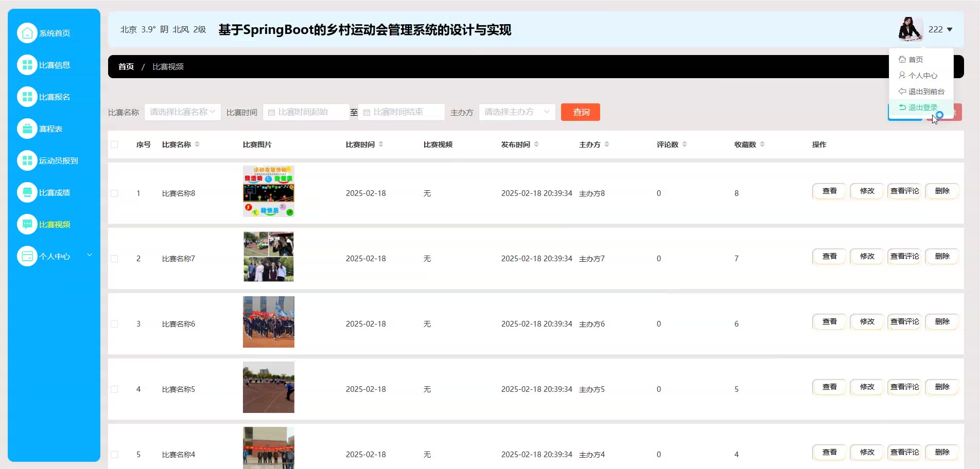Click 查看评论 for 比赛名称7 row
Screen dimensions: 980x469
pos(904,256)
